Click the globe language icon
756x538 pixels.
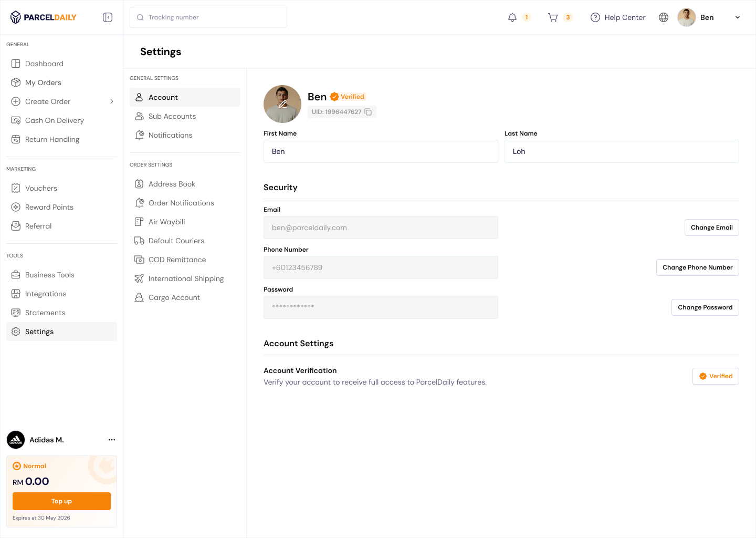664,17
